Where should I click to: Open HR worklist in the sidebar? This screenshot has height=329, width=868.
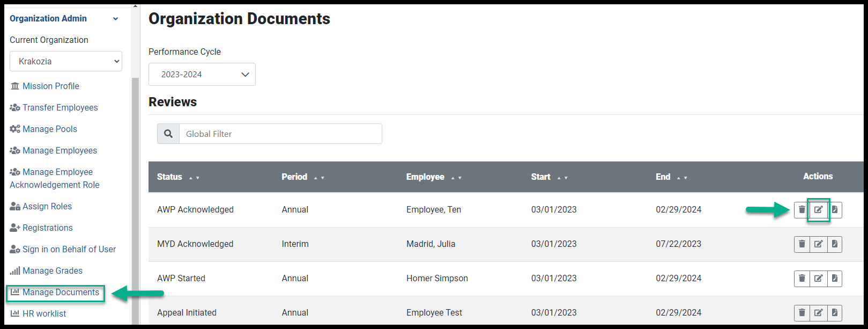click(38, 313)
